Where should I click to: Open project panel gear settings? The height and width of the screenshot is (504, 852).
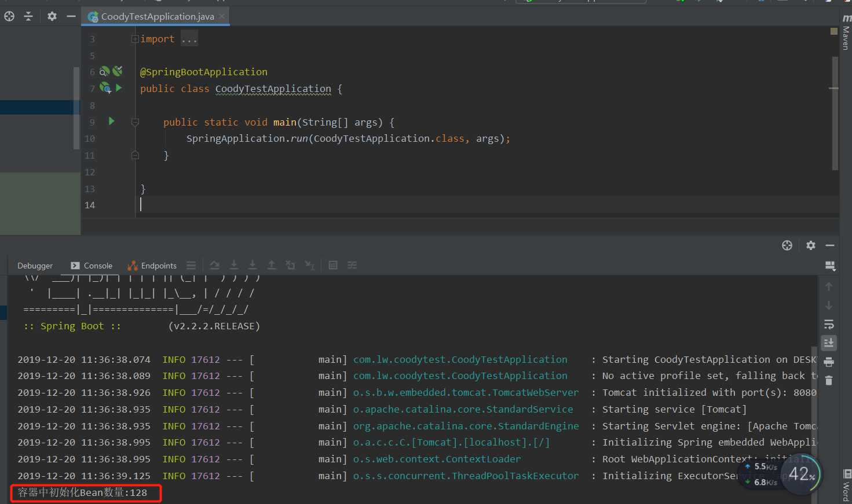coord(52,16)
